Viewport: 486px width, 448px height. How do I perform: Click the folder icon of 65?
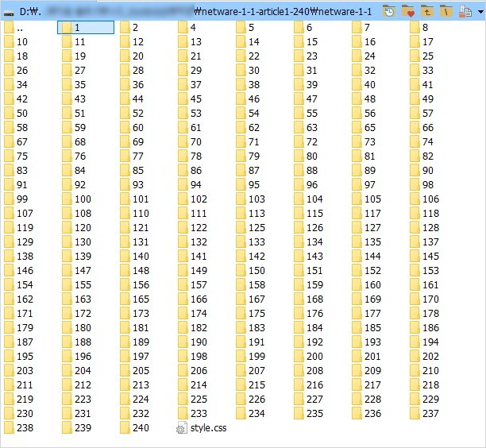coord(357,127)
